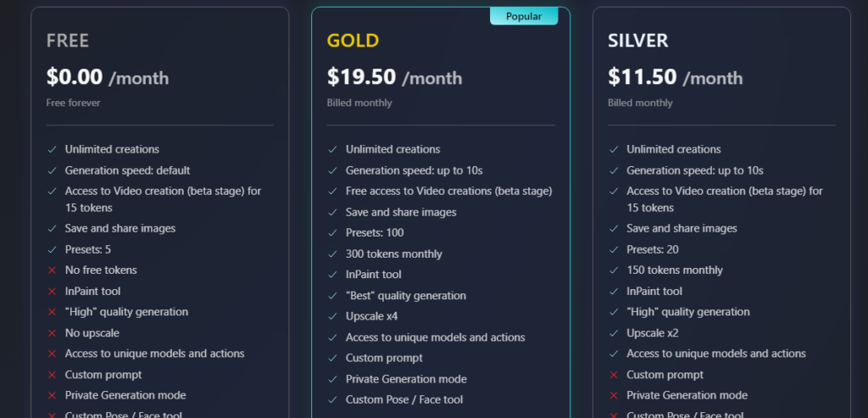Click Free forever label
Screen dimensions: 868x418
(x=73, y=103)
